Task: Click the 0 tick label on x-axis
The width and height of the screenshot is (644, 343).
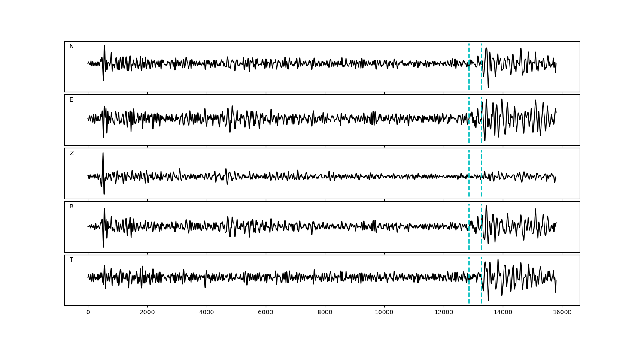Action: 88,313
